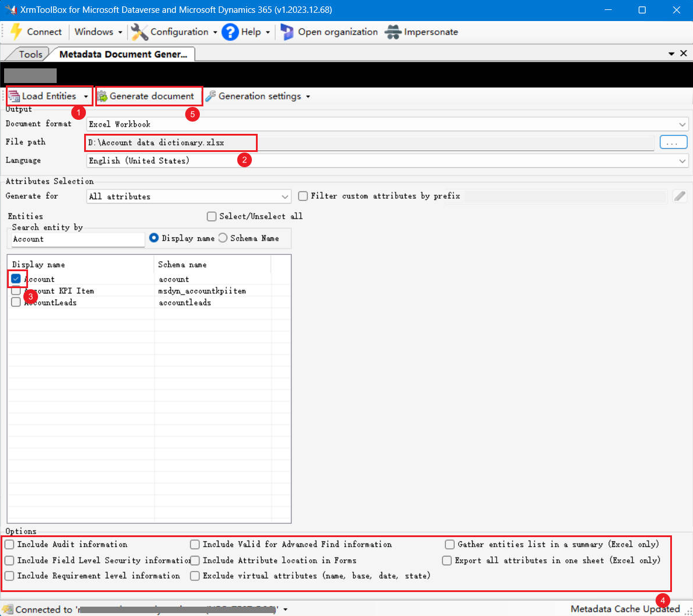This screenshot has height=616, width=693.
Task: Switch to the Tools tab
Action: click(30, 54)
